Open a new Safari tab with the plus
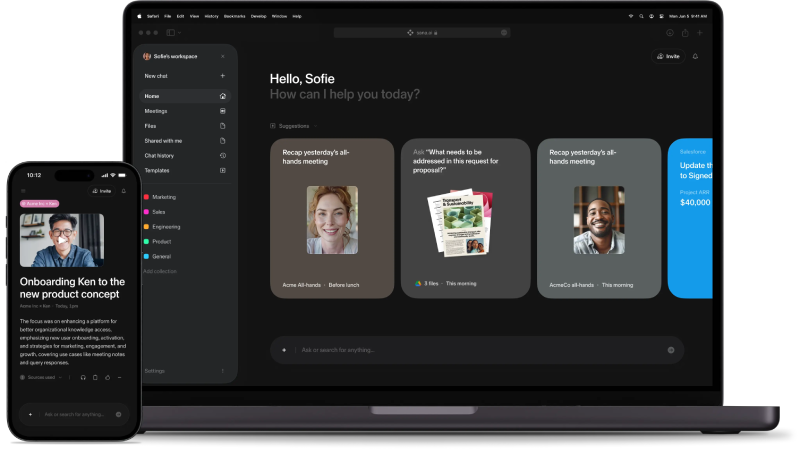Image resolution: width=800 pixels, height=454 pixels. tap(699, 33)
